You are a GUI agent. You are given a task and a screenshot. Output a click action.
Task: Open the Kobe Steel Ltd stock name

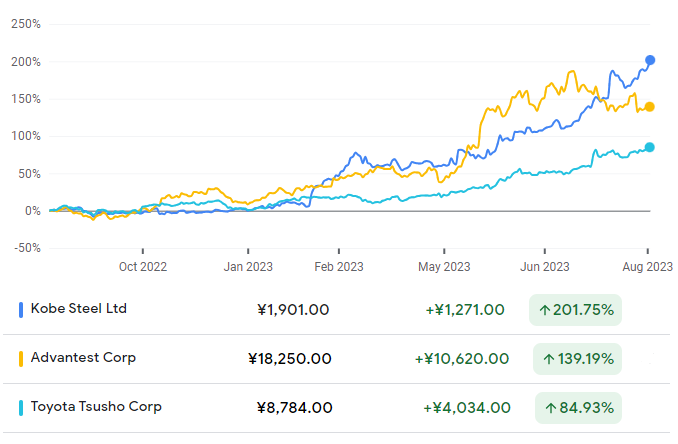coord(79,309)
